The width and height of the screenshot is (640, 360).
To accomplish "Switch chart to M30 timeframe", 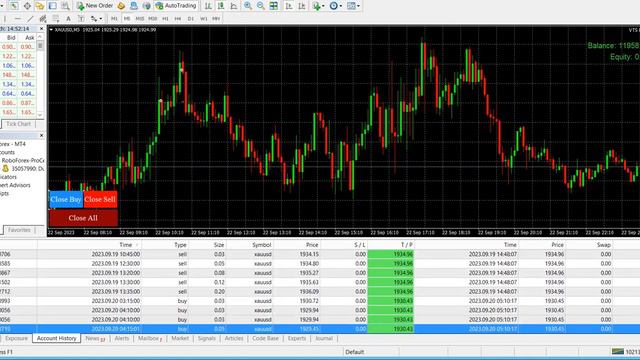I will (x=153, y=18).
